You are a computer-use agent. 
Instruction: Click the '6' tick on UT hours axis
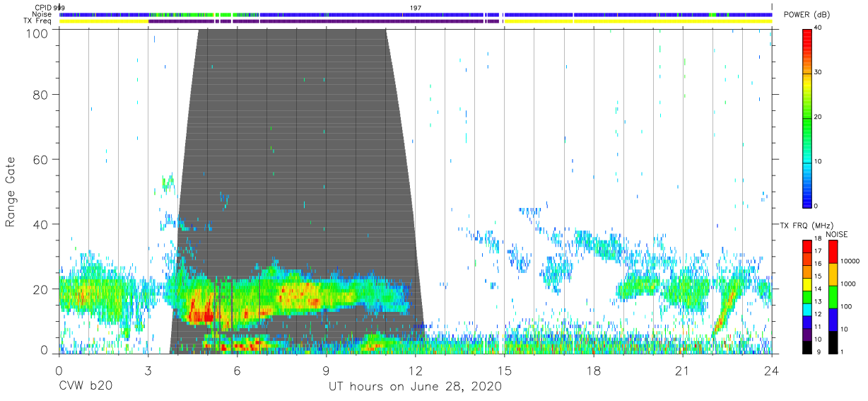click(x=237, y=371)
